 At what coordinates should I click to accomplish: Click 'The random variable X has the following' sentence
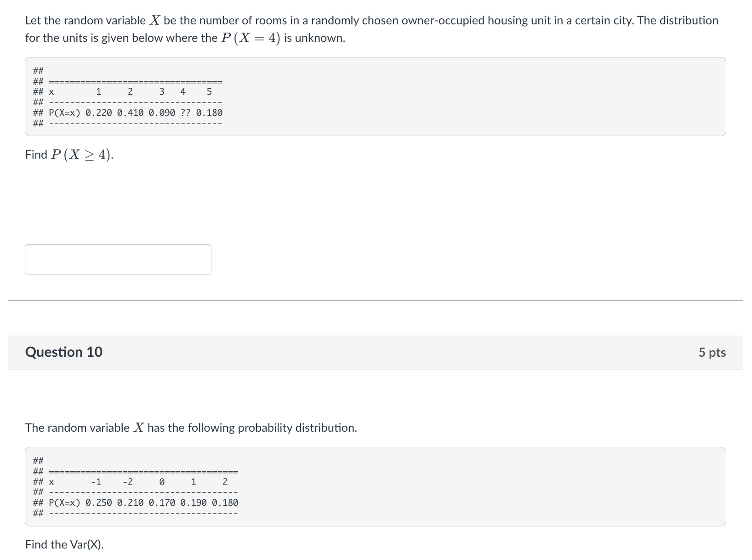pos(191,428)
